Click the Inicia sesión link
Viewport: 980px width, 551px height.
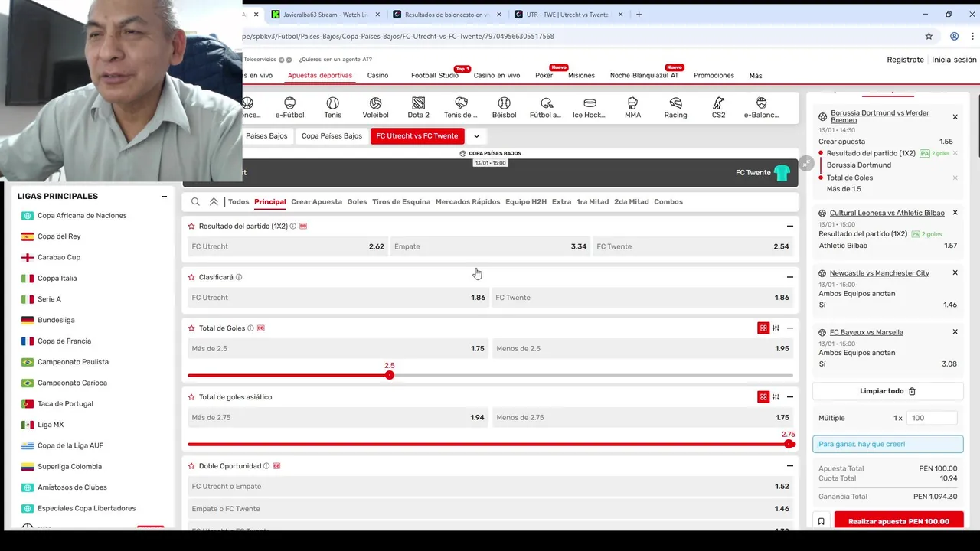[x=954, y=60]
